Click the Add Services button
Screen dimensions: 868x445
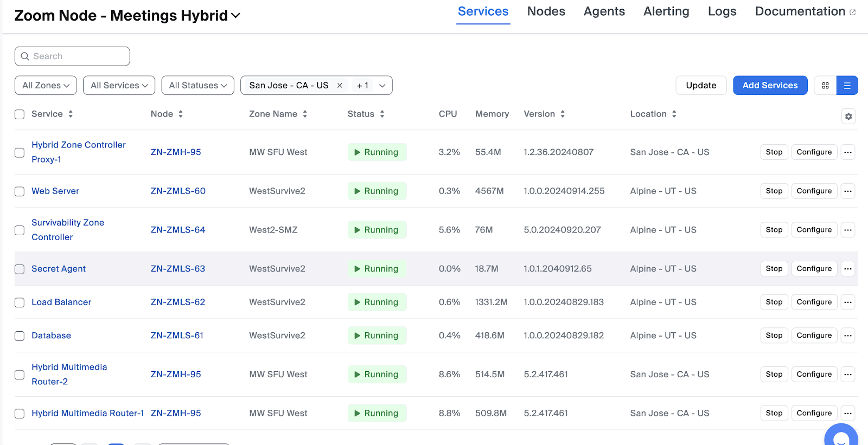tap(770, 86)
